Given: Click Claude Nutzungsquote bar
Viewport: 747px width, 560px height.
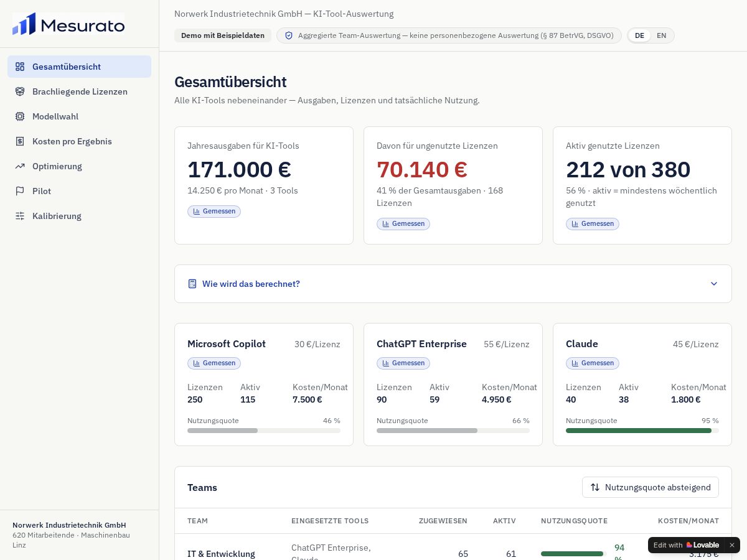Looking at the screenshot, I should click(x=642, y=431).
